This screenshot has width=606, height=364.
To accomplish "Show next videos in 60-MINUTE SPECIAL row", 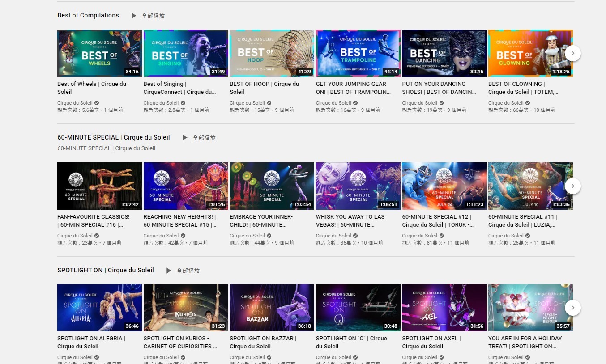I will click(x=573, y=186).
